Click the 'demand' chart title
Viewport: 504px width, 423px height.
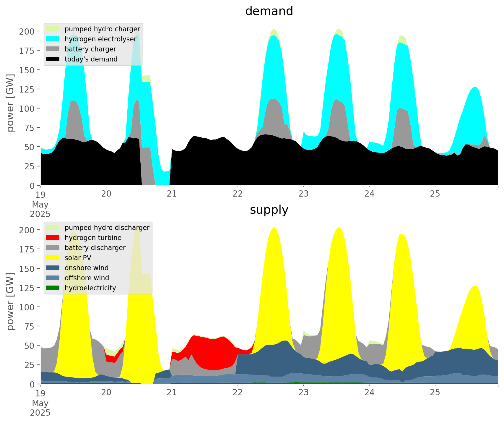tap(269, 11)
